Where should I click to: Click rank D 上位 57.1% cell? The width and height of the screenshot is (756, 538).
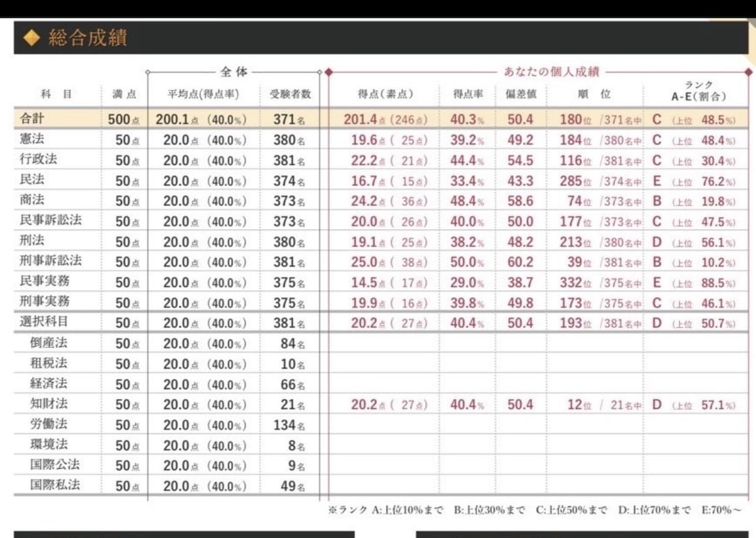tap(694, 405)
